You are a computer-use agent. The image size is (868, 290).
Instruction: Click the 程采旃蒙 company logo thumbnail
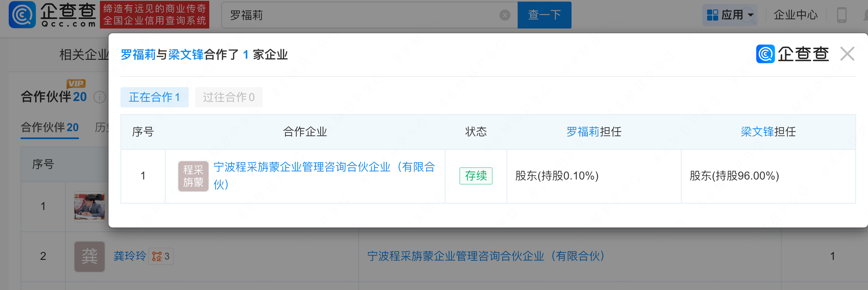pyautogui.click(x=193, y=176)
